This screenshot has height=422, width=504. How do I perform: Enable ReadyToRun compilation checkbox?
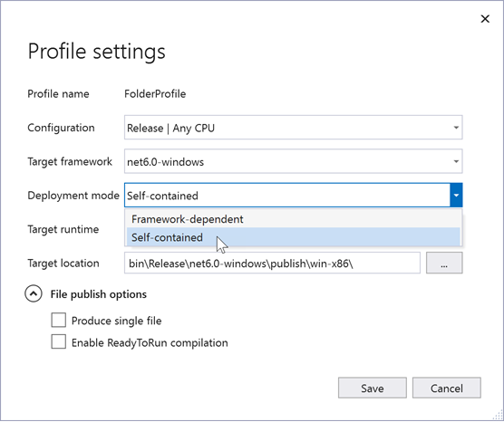59,341
